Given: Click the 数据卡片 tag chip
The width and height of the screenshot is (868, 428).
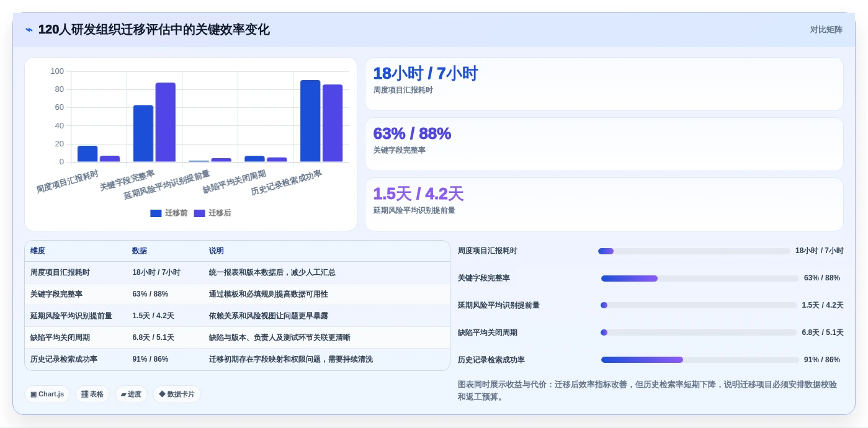Looking at the screenshot, I should (x=177, y=395).
